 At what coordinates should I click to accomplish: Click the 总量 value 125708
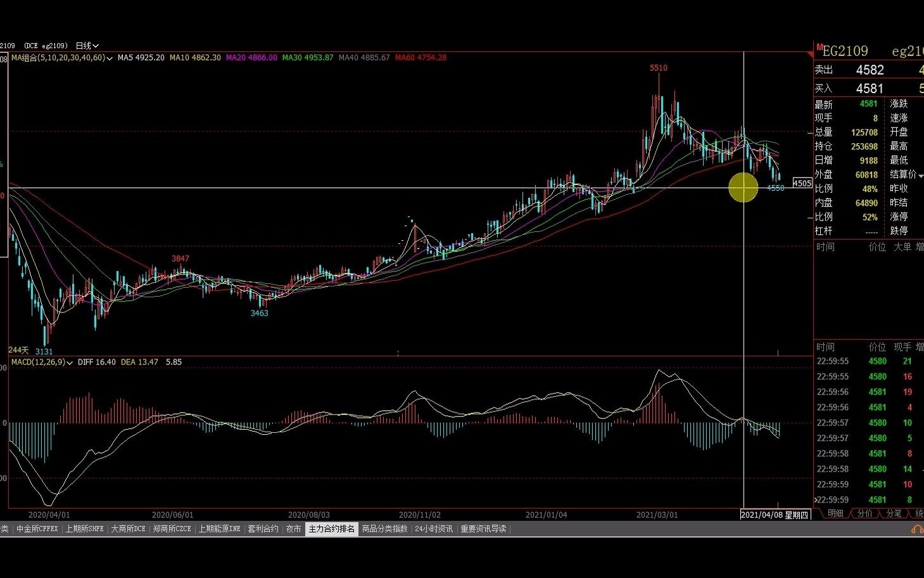(x=864, y=132)
